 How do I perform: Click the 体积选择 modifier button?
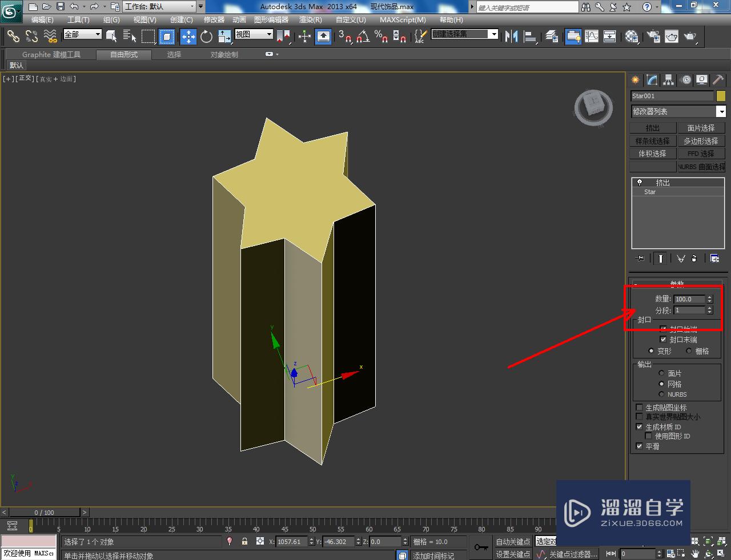pyautogui.click(x=653, y=154)
